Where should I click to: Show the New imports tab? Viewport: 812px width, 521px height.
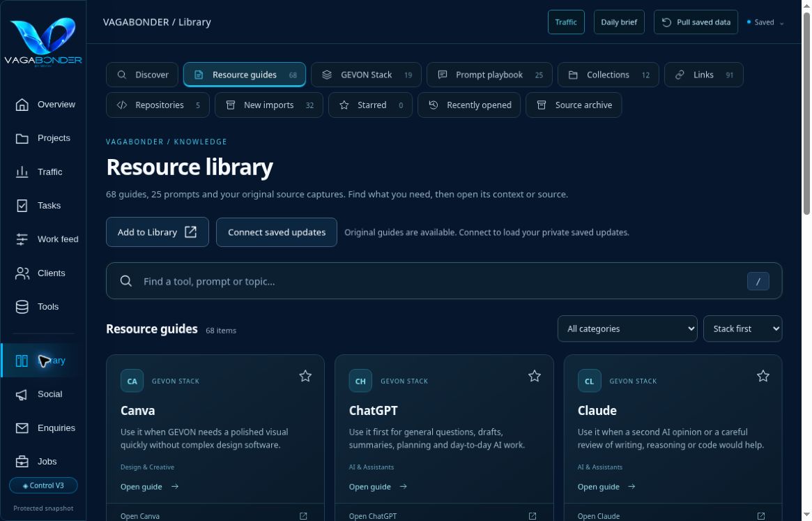click(269, 105)
